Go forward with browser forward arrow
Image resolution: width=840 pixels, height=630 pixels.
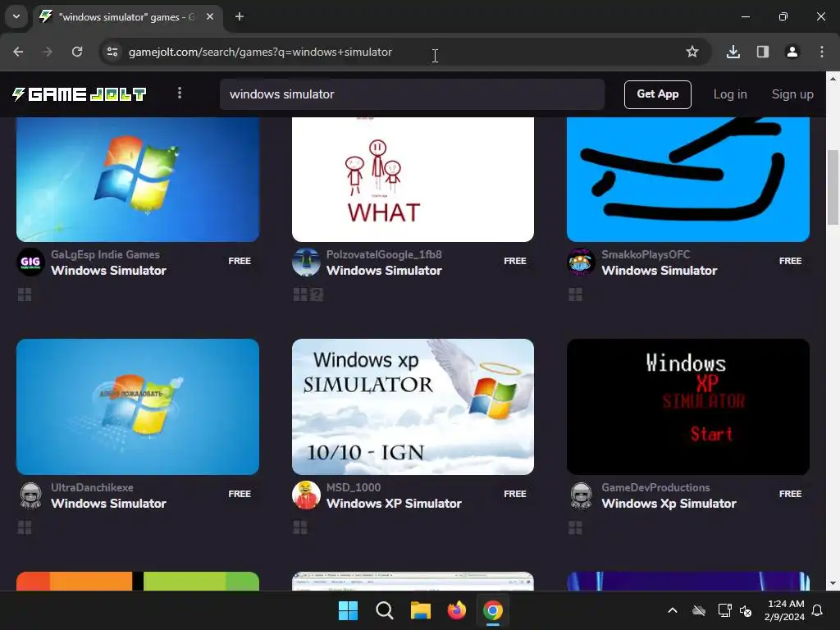(48, 52)
